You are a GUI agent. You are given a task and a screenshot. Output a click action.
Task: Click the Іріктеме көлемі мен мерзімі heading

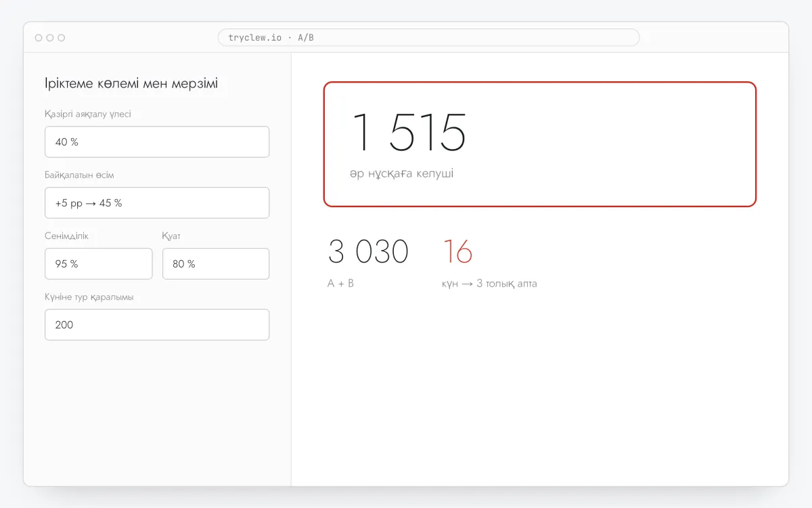(x=131, y=83)
